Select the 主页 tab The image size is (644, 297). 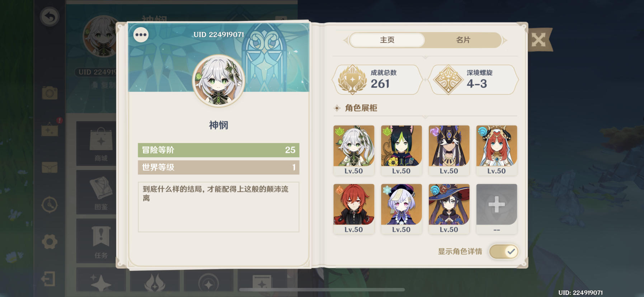(x=387, y=40)
